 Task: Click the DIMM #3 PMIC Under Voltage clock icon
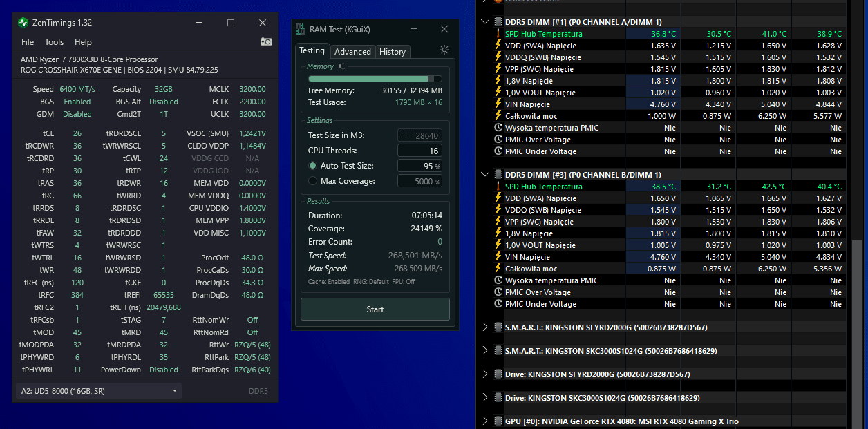pos(498,304)
